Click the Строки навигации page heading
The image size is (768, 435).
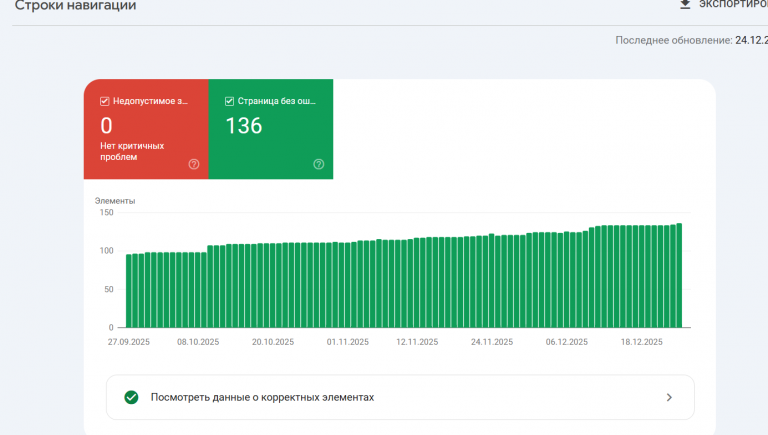[x=75, y=6]
